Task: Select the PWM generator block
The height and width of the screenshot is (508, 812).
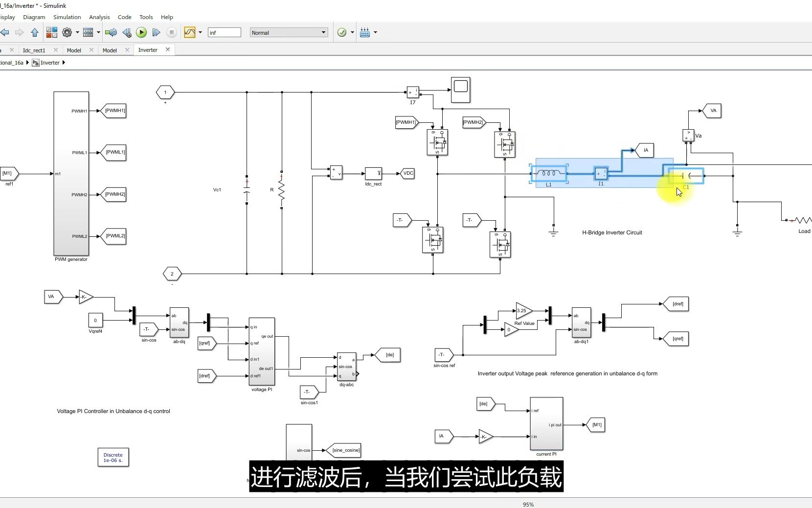Action: 70,174
